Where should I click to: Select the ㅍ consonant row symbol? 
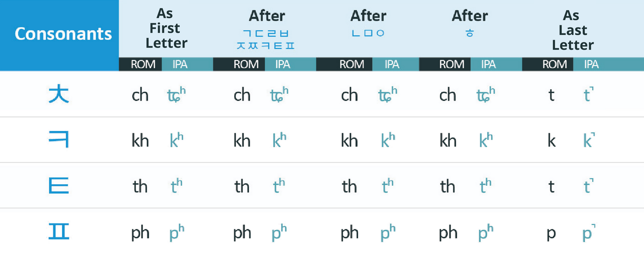point(59,231)
